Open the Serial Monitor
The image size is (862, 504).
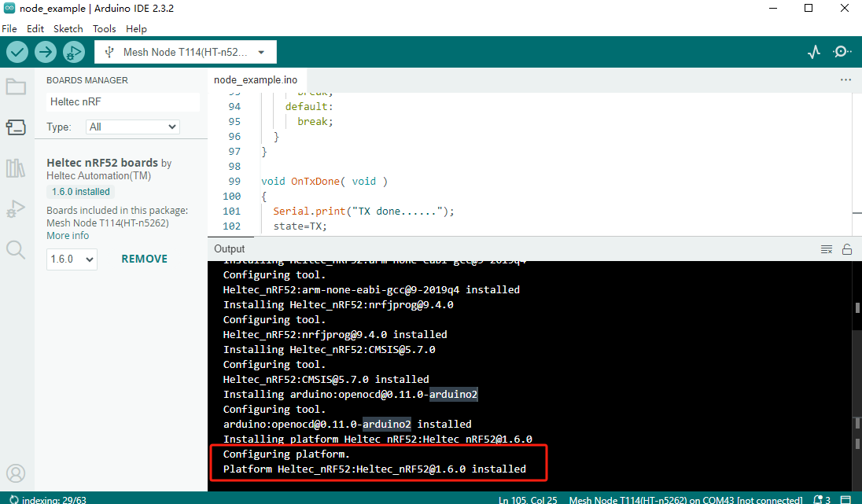coord(842,52)
